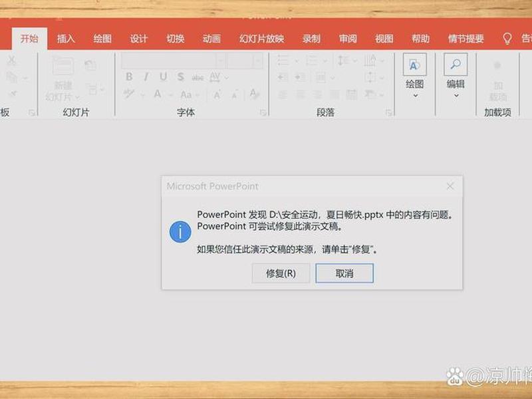Toggle text shadow S button
The width and height of the screenshot is (532, 399).
(180, 76)
